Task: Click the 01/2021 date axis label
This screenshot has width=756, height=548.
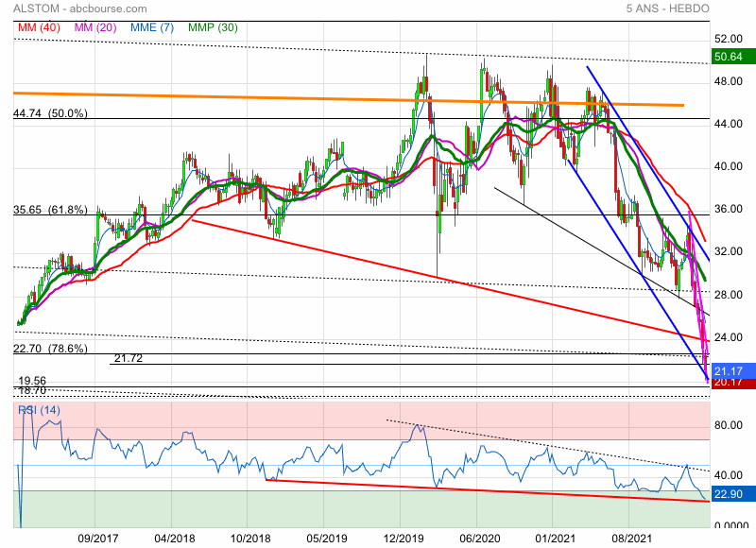Action: (556, 538)
